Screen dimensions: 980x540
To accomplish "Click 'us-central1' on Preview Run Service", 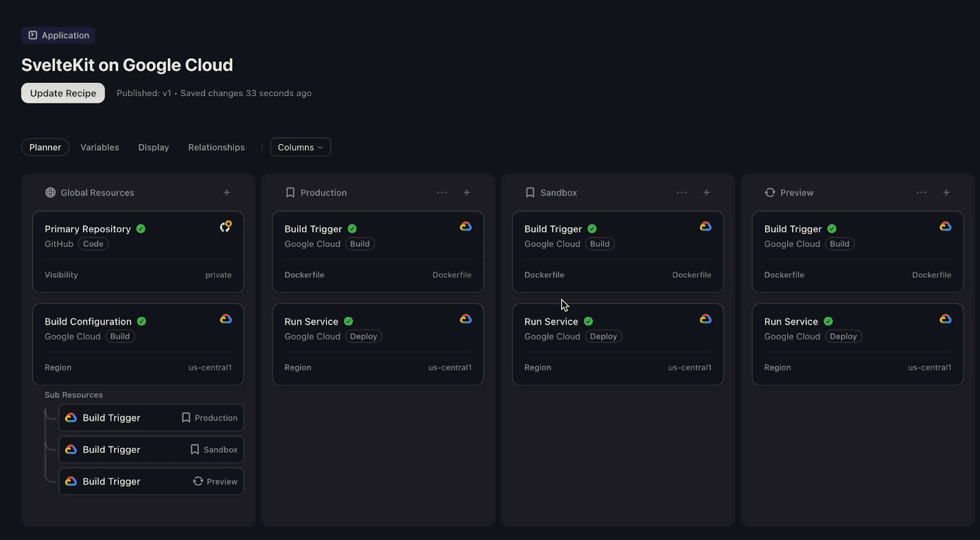I will point(930,367).
